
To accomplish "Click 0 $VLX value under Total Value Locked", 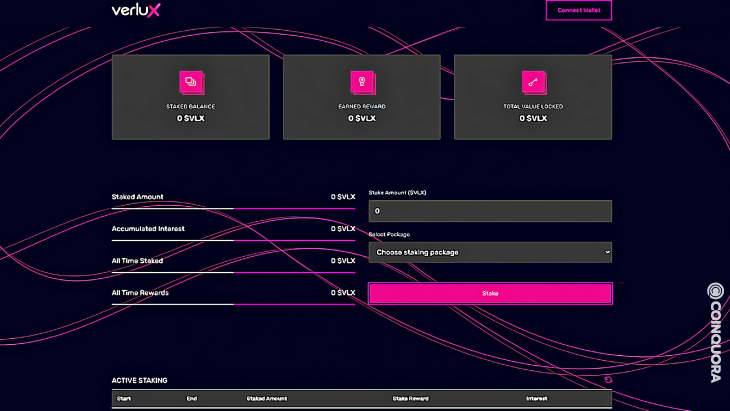I will pyautogui.click(x=533, y=118).
